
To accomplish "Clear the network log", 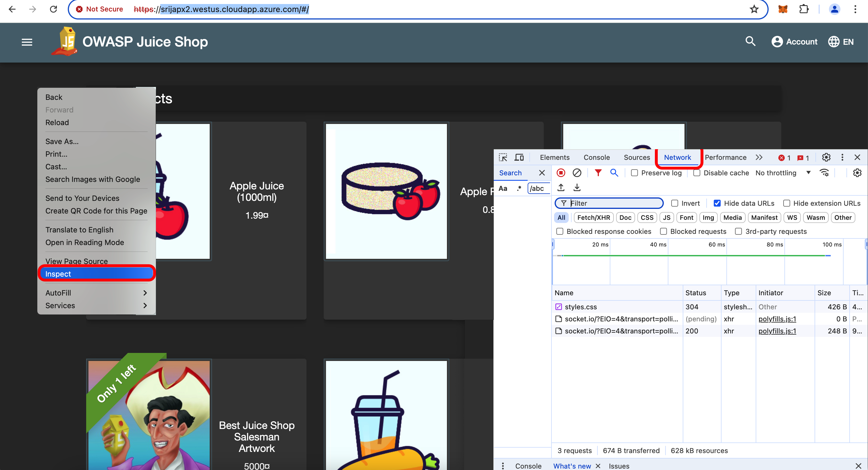I will (x=577, y=173).
